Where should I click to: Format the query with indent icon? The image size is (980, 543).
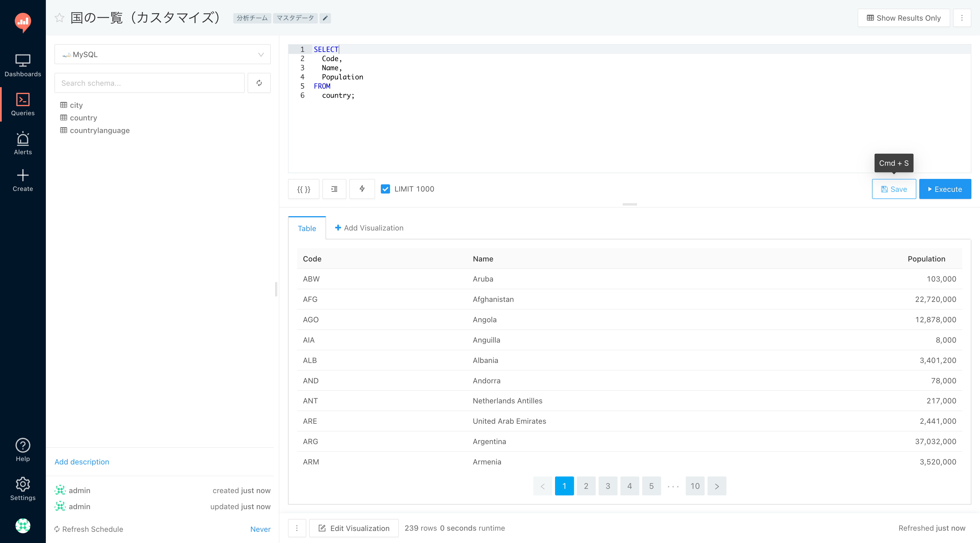[x=334, y=189]
